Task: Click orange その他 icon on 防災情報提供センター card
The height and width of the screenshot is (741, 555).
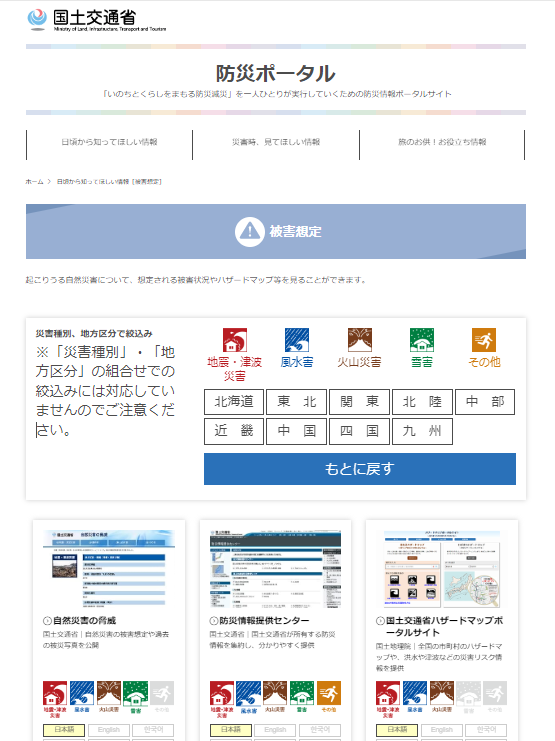Action: (x=329, y=693)
